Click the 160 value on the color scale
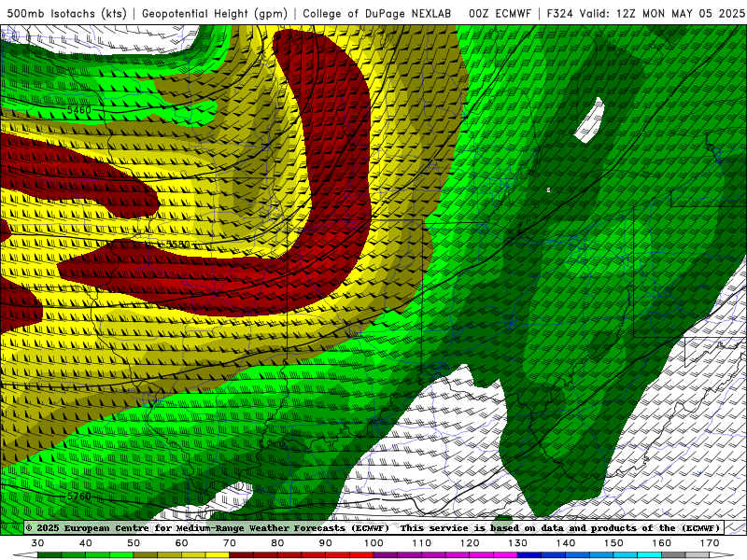This screenshot has width=747, height=560. [x=662, y=543]
